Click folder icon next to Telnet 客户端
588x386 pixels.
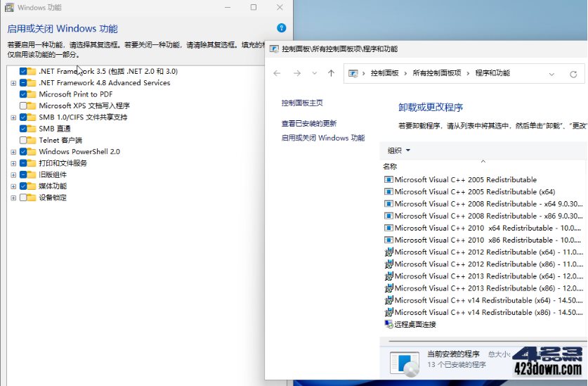32,140
